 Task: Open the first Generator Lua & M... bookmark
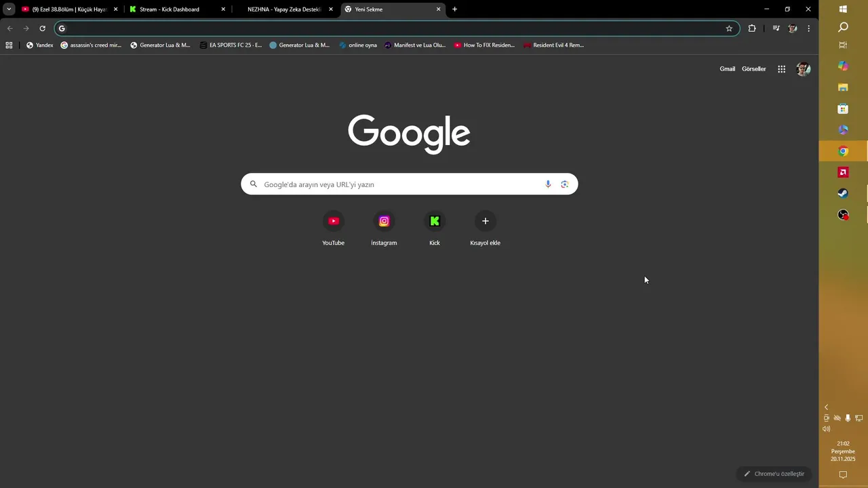pos(160,45)
